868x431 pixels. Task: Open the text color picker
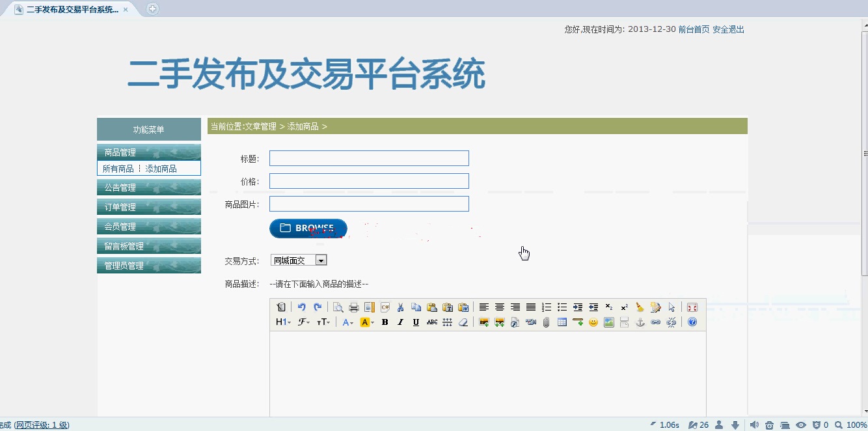pyautogui.click(x=348, y=322)
